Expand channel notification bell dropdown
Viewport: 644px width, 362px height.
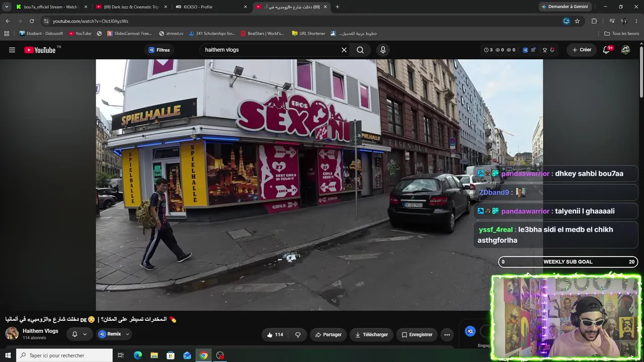(x=85, y=334)
